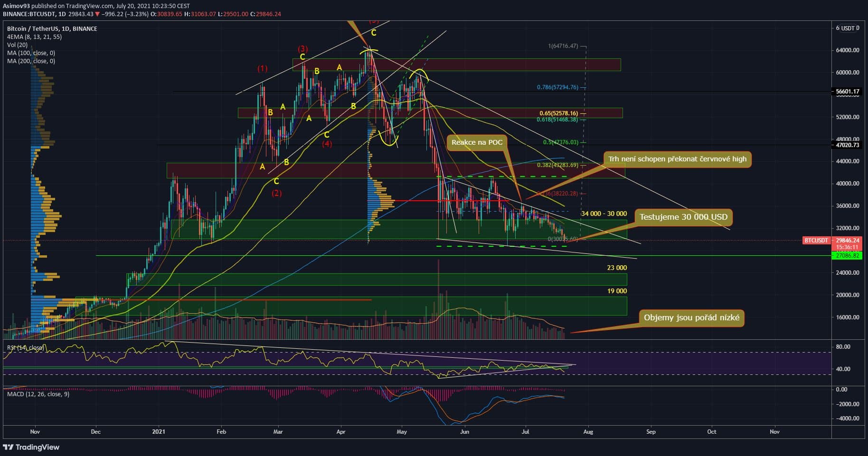Open the USDT currency selector on price axis
The image size is (868, 456).
tap(847, 28)
